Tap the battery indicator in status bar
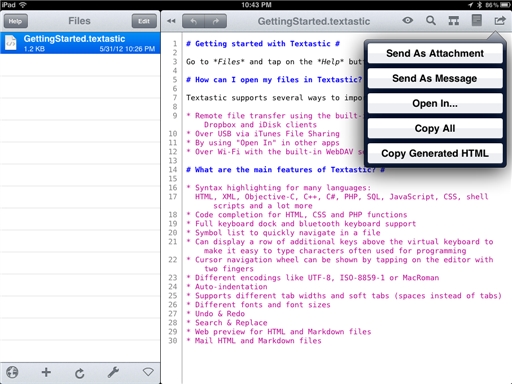Screen dimensions: 512x384 click(505, 5)
